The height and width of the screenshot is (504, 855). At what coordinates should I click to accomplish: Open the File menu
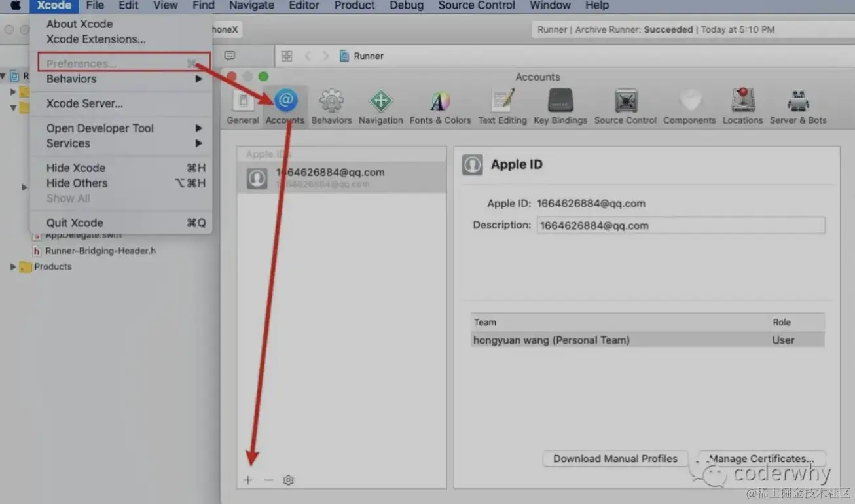click(x=95, y=5)
